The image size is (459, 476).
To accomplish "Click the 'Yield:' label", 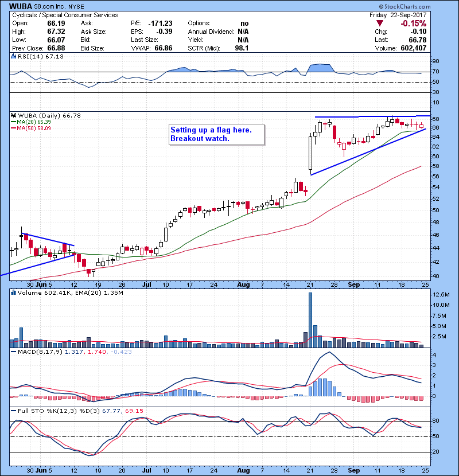I will pos(195,40).
